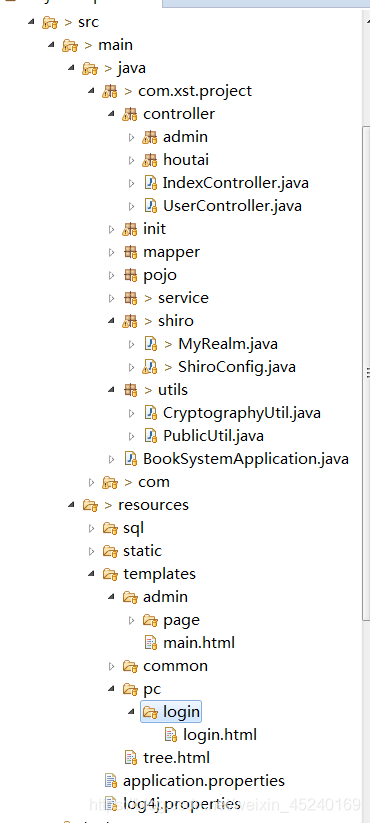Image resolution: width=370 pixels, height=823 pixels.
Task: Click the sql folder icon
Action: [x=110, y=528]
